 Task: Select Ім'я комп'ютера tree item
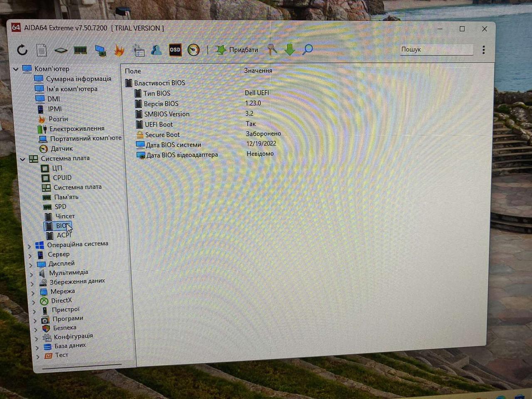(x=72, y=89)
